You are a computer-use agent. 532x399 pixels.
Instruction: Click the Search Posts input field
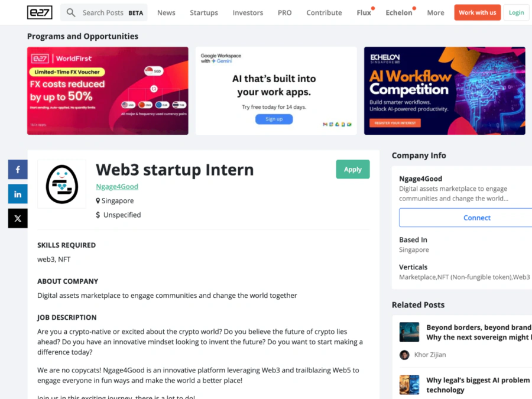(103, 12)
